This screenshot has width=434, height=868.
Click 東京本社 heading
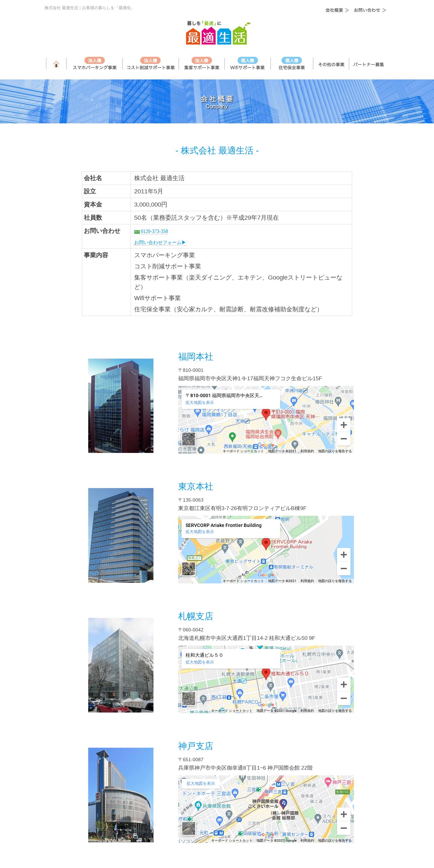coord(195,487)
